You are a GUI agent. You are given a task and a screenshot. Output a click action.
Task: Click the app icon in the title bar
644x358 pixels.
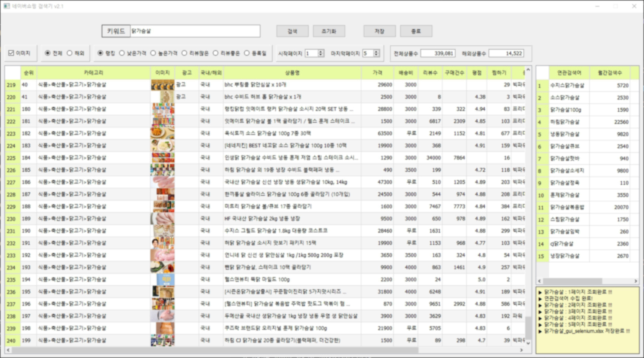6,6
